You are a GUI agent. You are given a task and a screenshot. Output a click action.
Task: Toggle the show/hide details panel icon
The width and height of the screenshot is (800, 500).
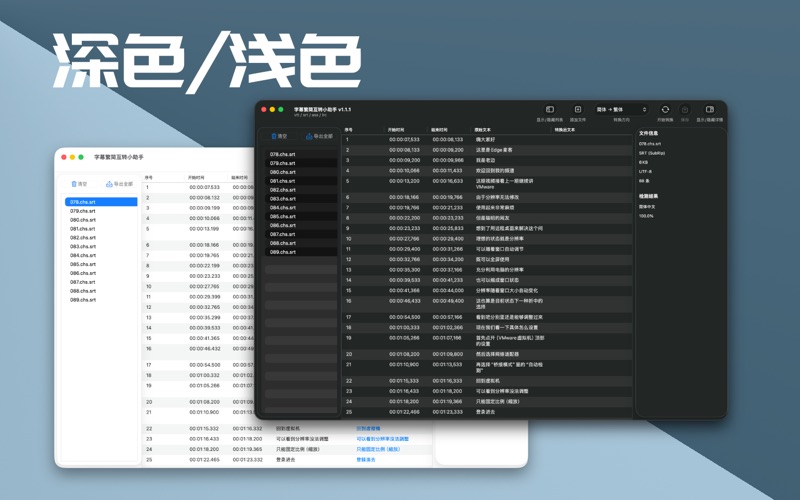click(x=709, y=110)
